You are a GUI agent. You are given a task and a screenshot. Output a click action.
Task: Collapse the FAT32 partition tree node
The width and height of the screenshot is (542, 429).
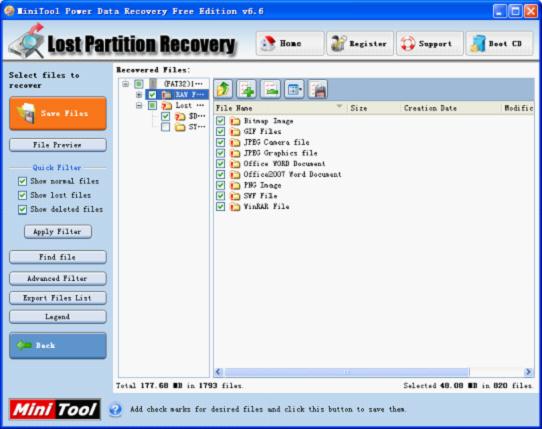tap(125, 84)
